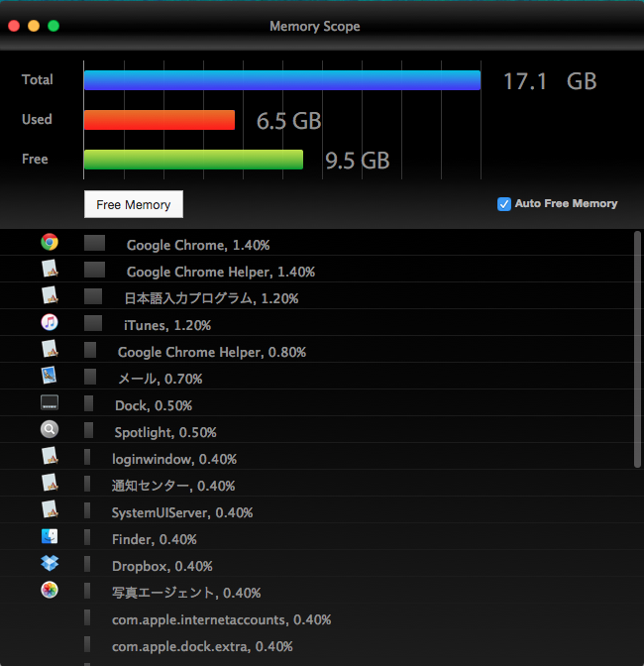Select the 'Dock, 0.50%' text

[x=154, y=405]
